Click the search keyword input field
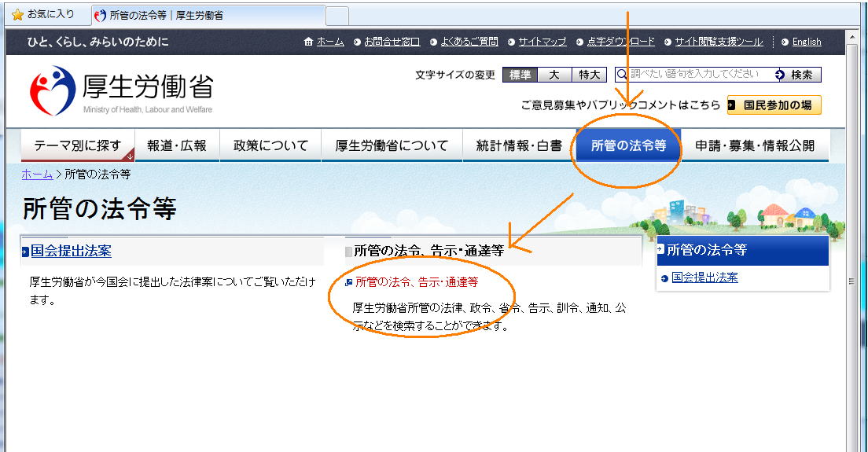This screenshot has height=452, width=868. pyautogui.click(x=696, y=75)
